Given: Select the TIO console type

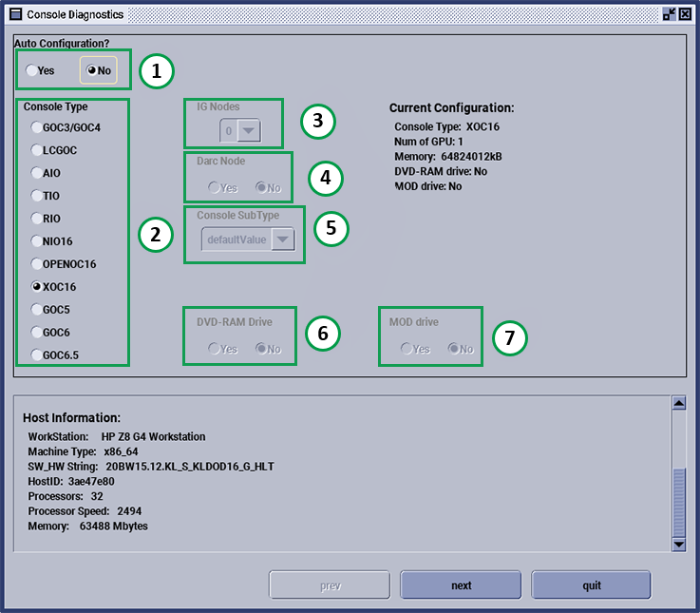Looking at the screenshot, I should coord(36,196).
